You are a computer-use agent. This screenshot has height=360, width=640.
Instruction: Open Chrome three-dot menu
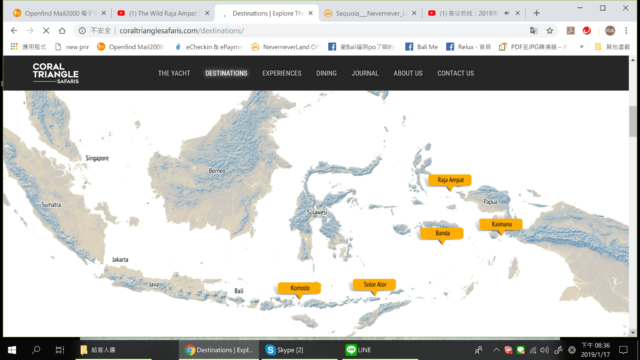[626, 31]
